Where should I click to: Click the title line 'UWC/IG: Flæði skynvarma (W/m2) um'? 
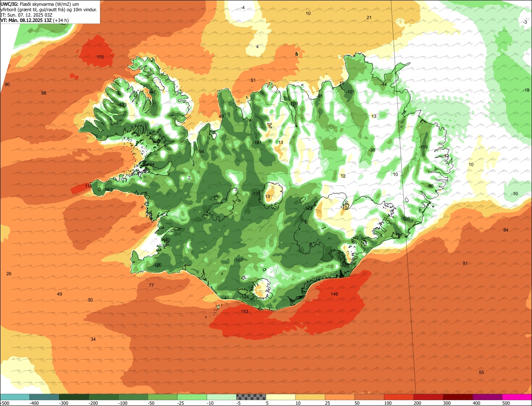tap(39, 4)
